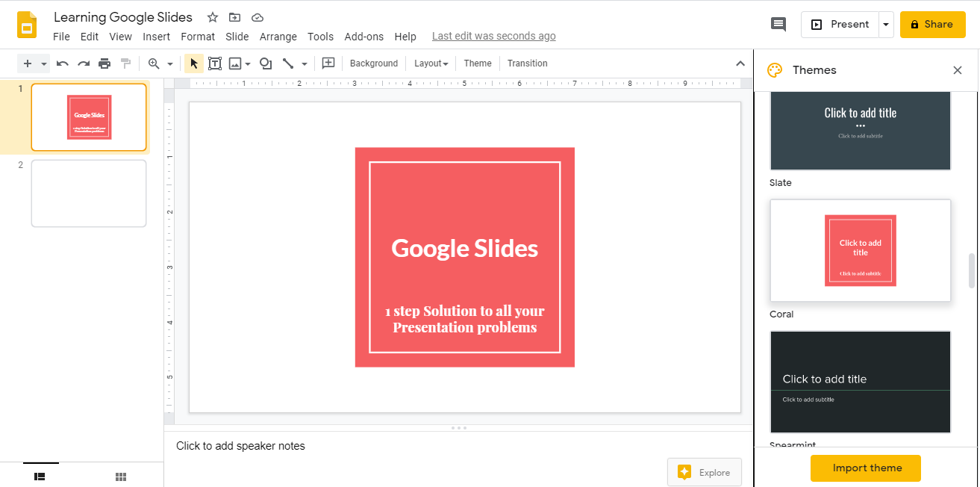Screen dimensions: 980x487
Task: Undo the last action
Action: point(63,63)
